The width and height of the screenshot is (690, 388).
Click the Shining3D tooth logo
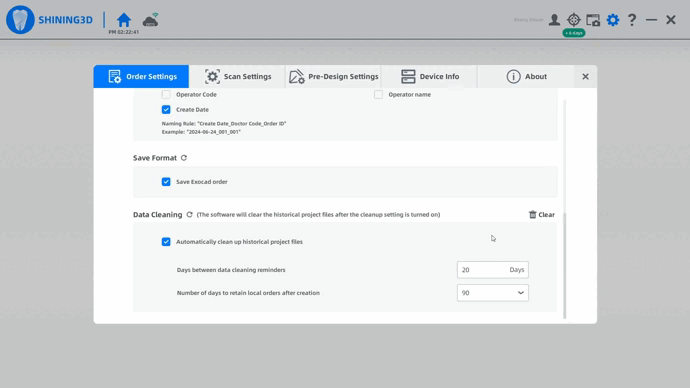[20, 20]
